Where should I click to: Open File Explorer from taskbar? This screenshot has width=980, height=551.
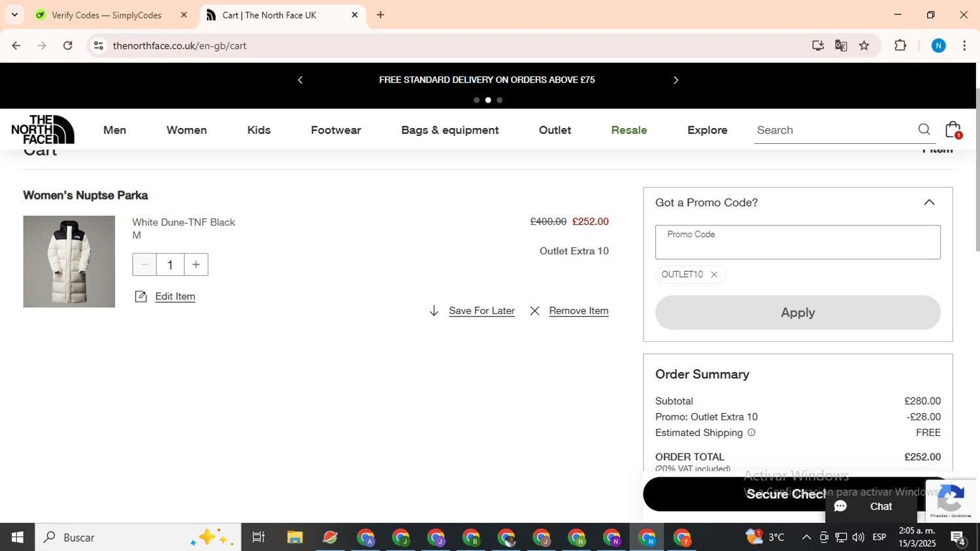[x=295, y=537]
